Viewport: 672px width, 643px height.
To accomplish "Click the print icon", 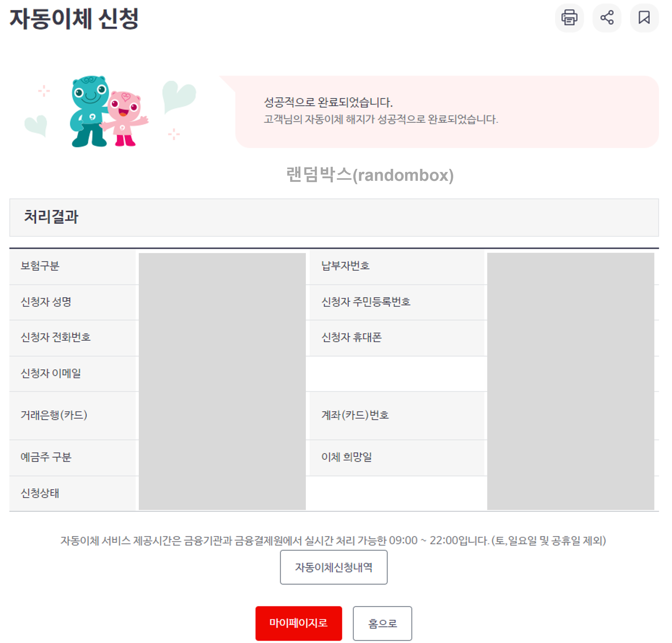I will click(569, 18).
